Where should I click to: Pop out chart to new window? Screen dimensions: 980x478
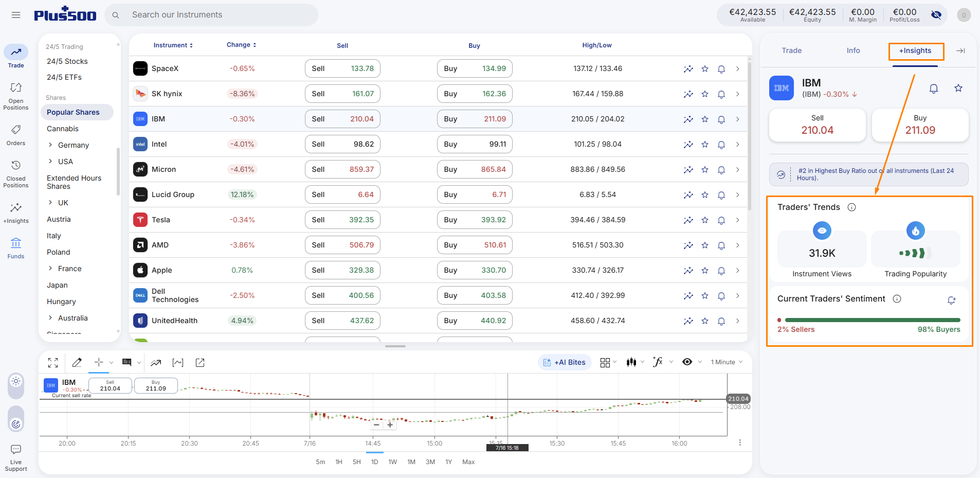200,363
